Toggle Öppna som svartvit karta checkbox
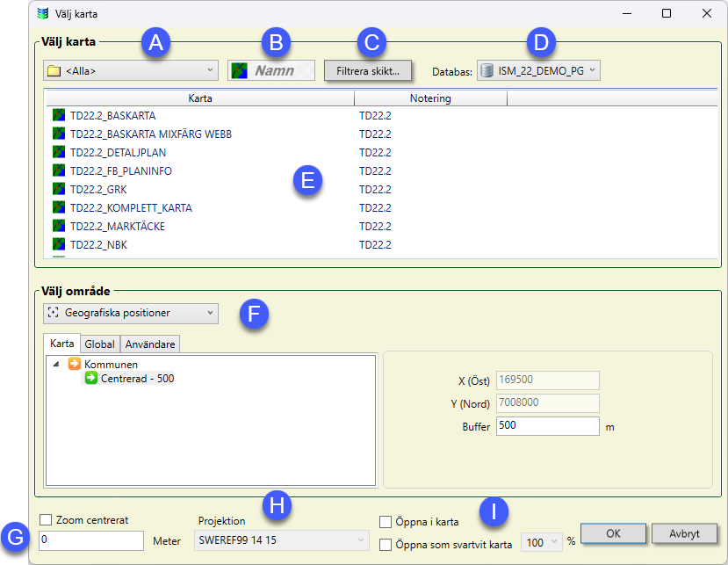Screen dimensions: 728x565 [x=386, y=544]
